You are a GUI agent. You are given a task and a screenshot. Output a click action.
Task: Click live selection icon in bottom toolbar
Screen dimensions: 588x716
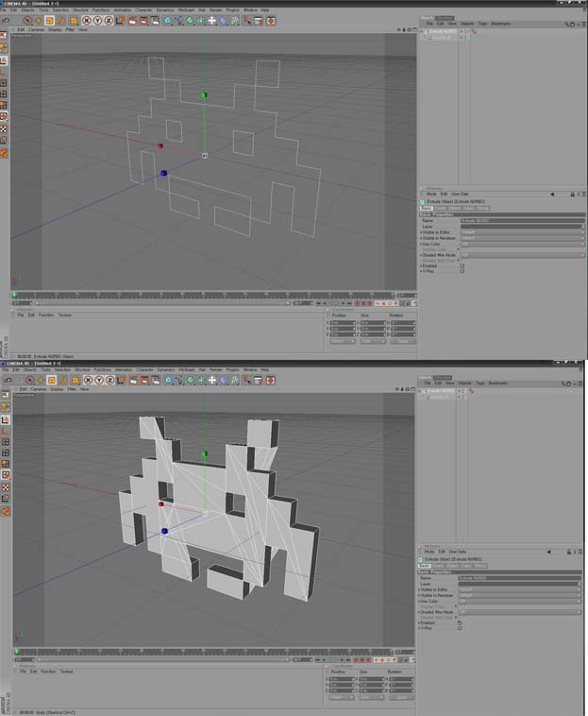tap(29, 380)
